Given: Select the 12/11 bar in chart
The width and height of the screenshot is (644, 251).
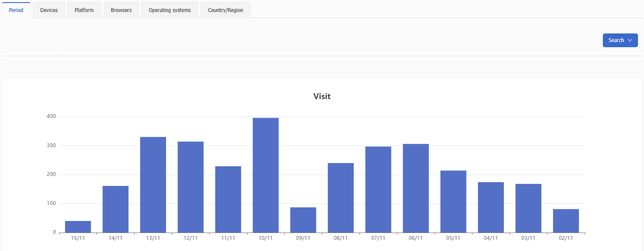Looking at the screenshot, I should click(190, 187).
